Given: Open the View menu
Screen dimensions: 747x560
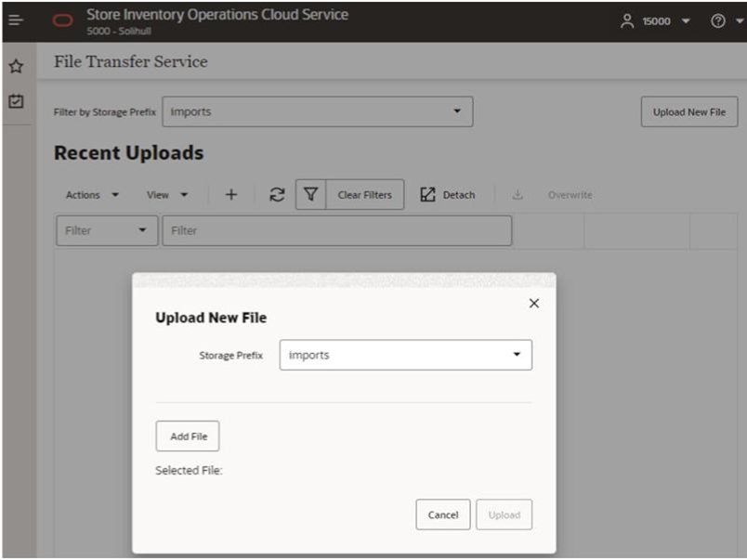Looking at the screenshot, I should pyautogui.click(x=165, y=194).
